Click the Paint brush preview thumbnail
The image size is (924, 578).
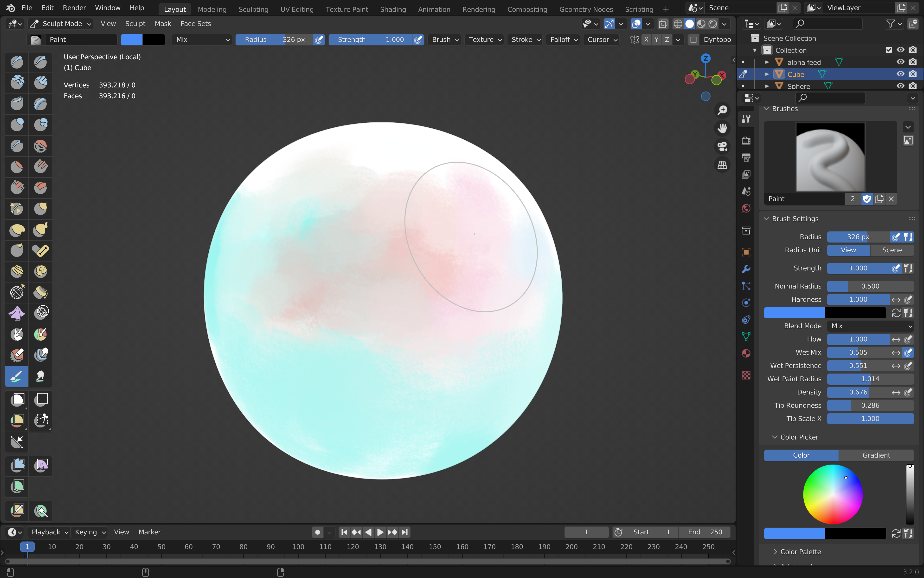tap(830, 157)
